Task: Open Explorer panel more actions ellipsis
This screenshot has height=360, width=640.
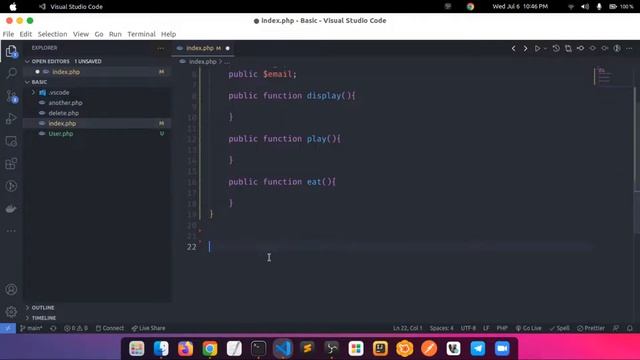Action: coord(161,48)
